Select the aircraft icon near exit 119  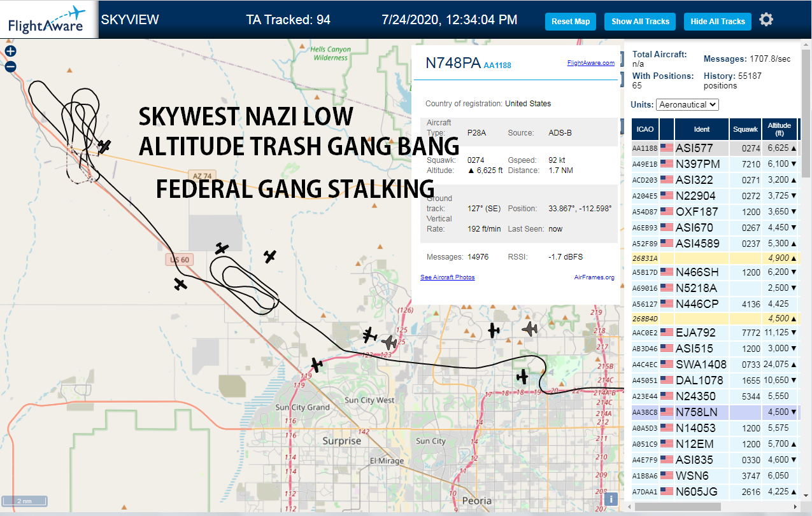point(317,365)
